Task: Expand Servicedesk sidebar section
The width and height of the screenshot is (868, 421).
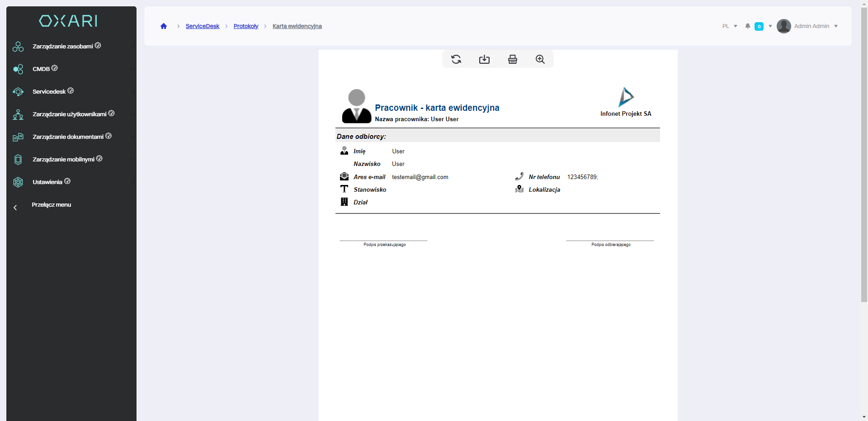Action: [x=49, y=92]
